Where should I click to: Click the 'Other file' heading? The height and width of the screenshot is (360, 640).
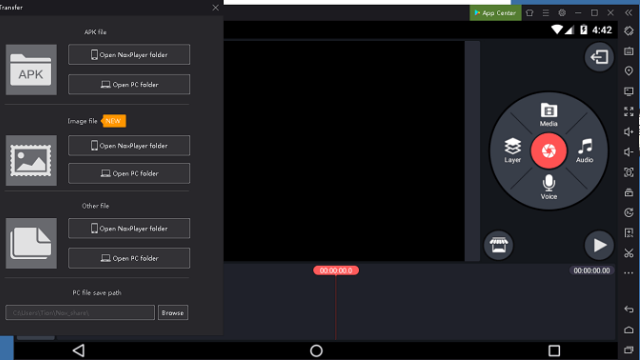[95, 206]
